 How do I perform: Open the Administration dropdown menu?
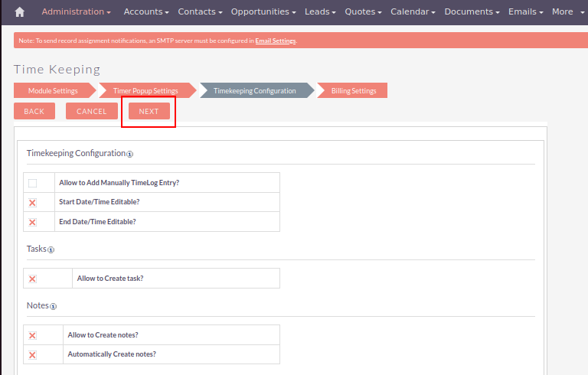coord(76,12)
